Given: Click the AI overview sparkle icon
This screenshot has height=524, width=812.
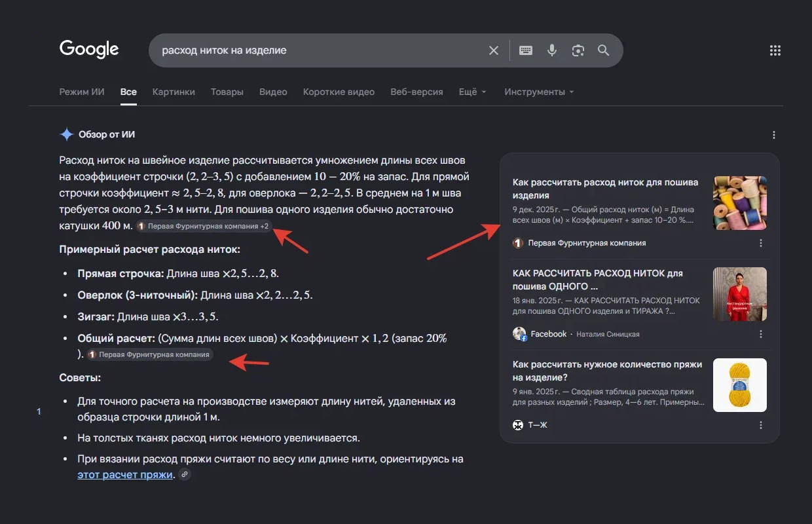Looking at the screenshot, I should (x=66, y=134).
